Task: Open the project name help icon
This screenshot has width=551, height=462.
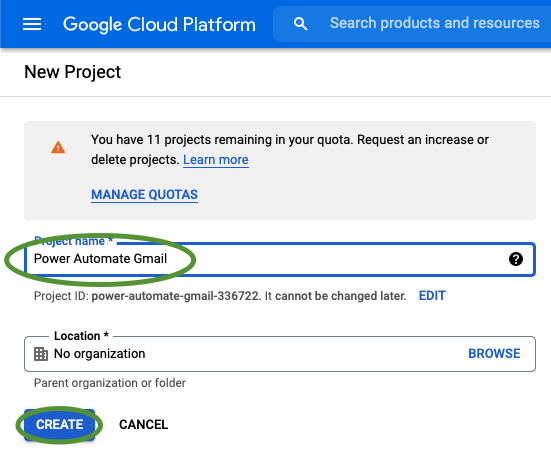Action: tap(516, 259)
